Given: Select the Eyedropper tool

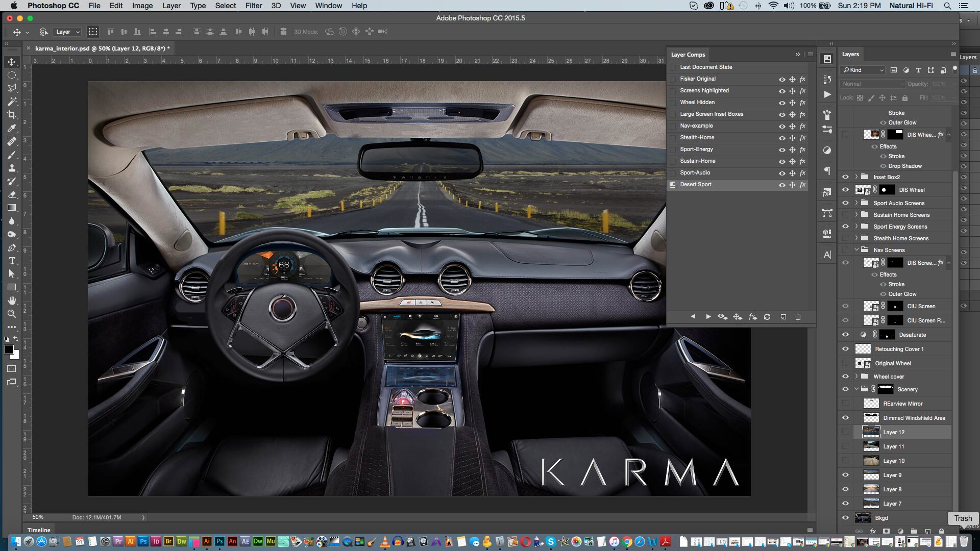Looking at the screenshot, I should (12, 128).
